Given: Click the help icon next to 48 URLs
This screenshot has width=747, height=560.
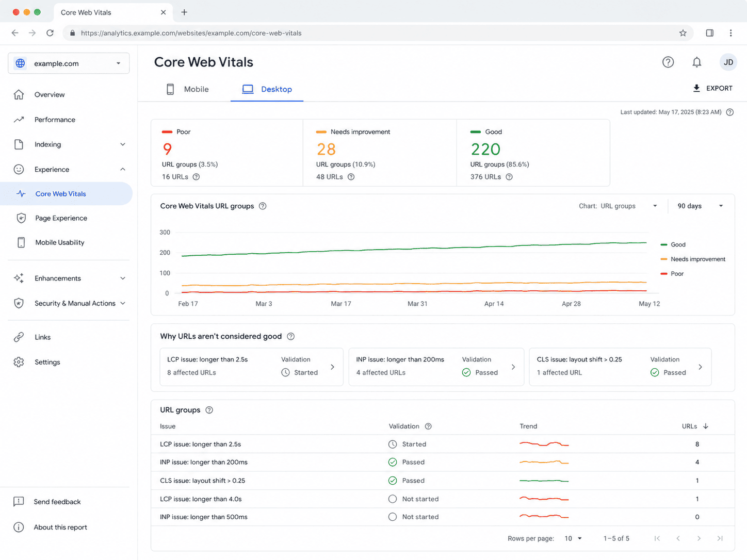Looking at the screenshot, I should tap(351, 177).
